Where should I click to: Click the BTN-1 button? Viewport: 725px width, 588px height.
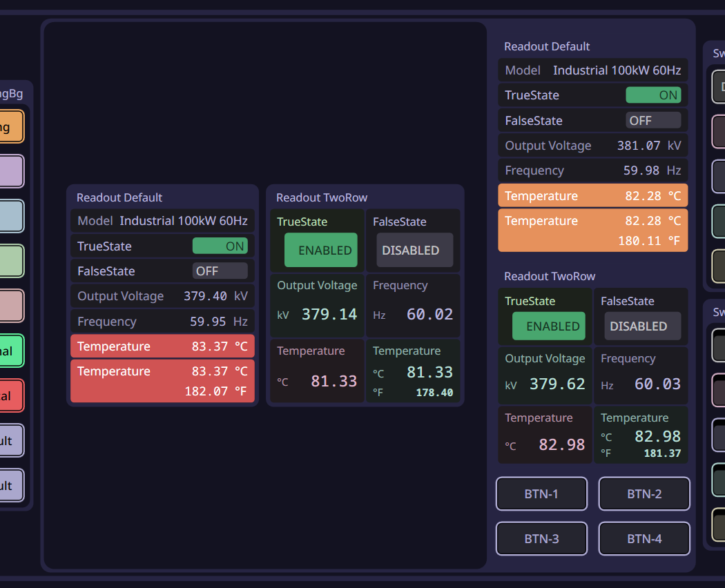541,493
